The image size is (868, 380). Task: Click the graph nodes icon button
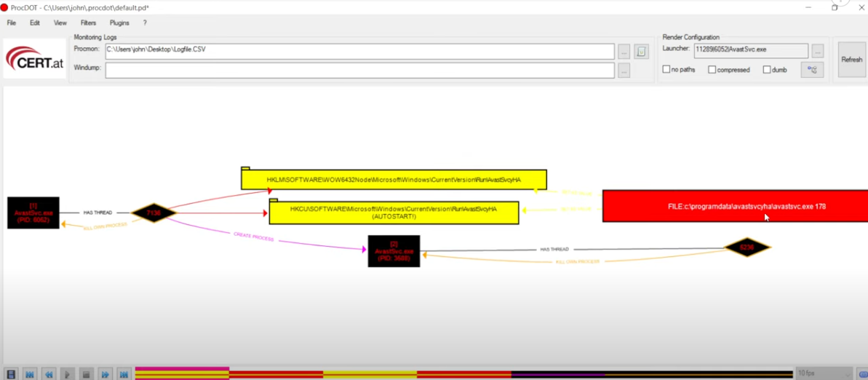813,70
